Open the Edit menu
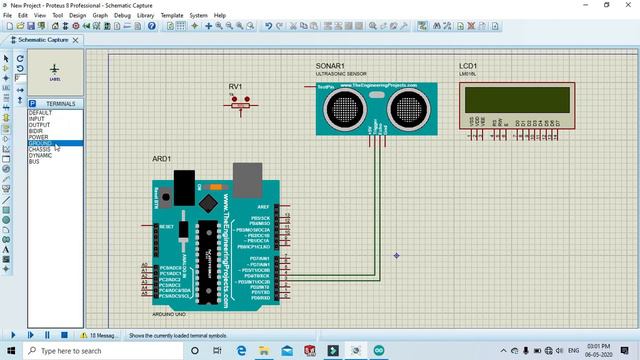 point(22,16)
